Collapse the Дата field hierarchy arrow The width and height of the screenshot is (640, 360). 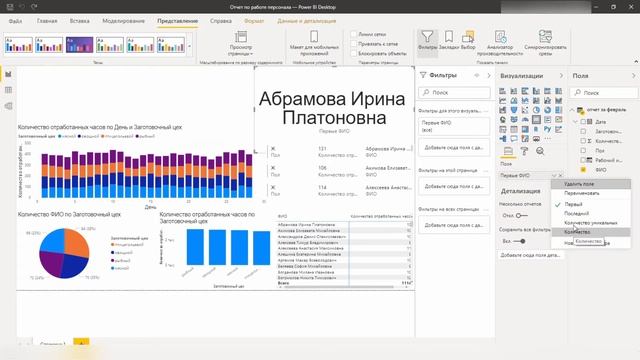pyautogui.click(x=576, y=122)
